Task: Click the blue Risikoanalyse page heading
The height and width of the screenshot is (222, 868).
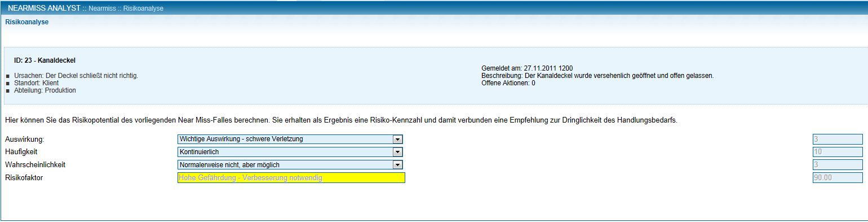Action: (x=26, y=22)
